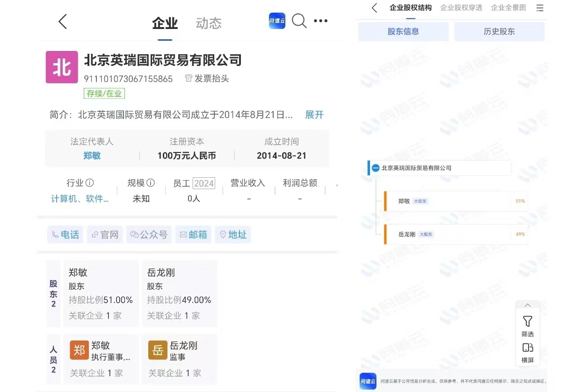The width and height of the screenshot is (581, 392).
Task: Open the search magnifier icon
Action: pos(299,21)
